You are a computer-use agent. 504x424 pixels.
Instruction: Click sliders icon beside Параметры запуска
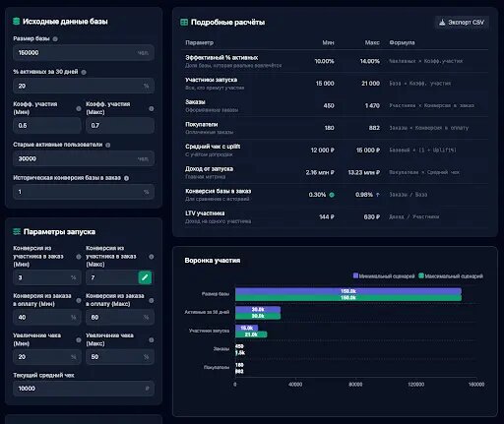[17, 232]
